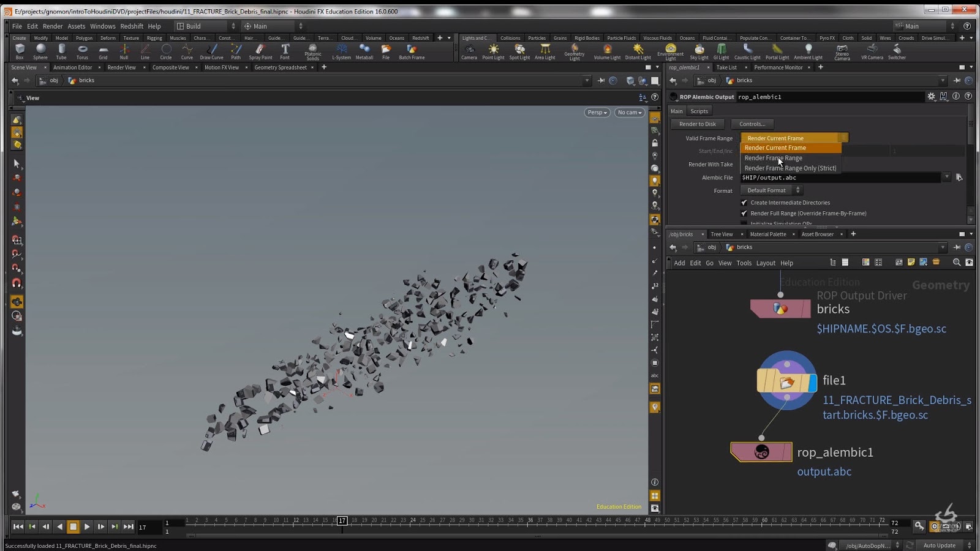Select the Font shelf tool
This screenshot has height=551, width=980.
(285, 51)
